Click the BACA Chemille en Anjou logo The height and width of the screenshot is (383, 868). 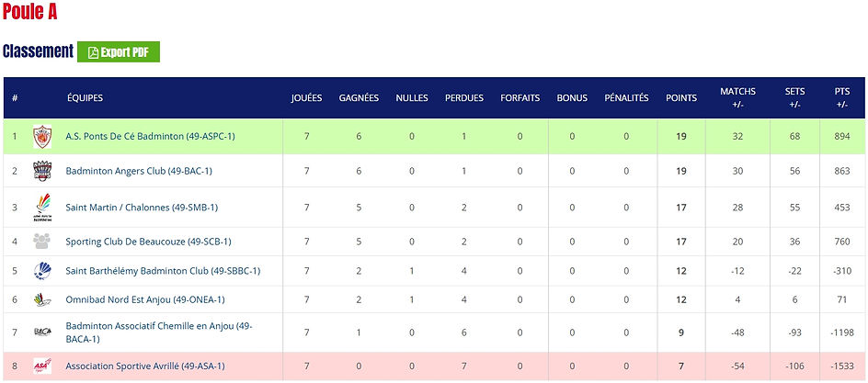point(42,332)
